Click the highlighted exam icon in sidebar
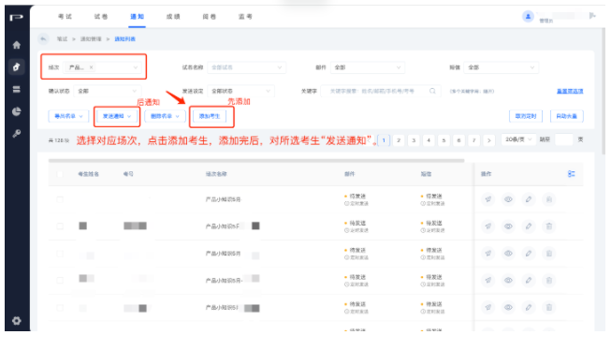This screenshot has height=364, width=611. (x=16, y=67)
